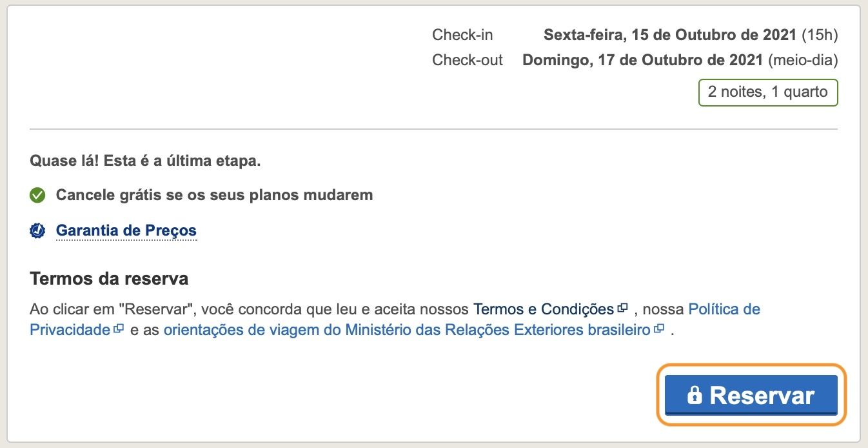
Task: Click the Check-in label
Action: [462, 35]
